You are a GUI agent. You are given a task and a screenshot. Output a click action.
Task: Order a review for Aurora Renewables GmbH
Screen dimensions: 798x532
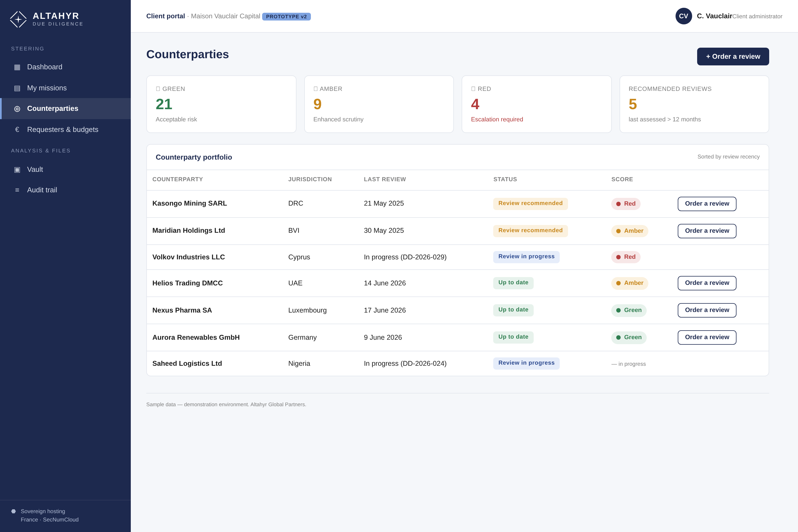(x=707, y=337)
